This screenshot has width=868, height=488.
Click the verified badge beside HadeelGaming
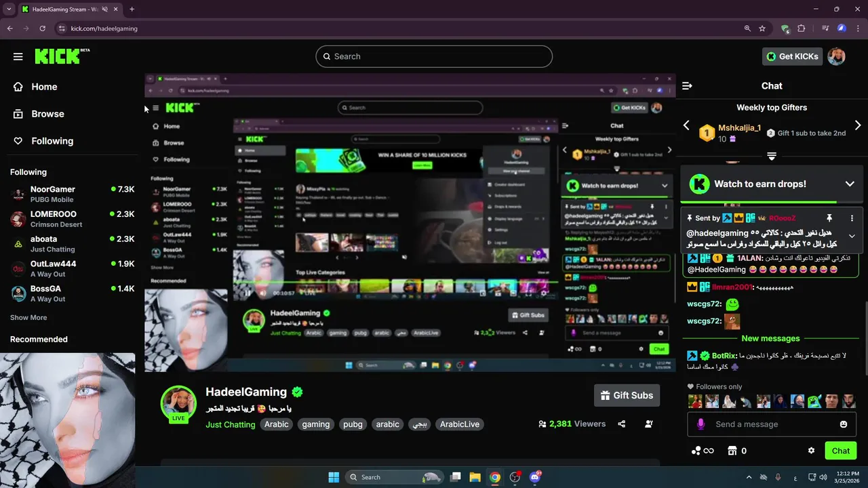point(297,392)
